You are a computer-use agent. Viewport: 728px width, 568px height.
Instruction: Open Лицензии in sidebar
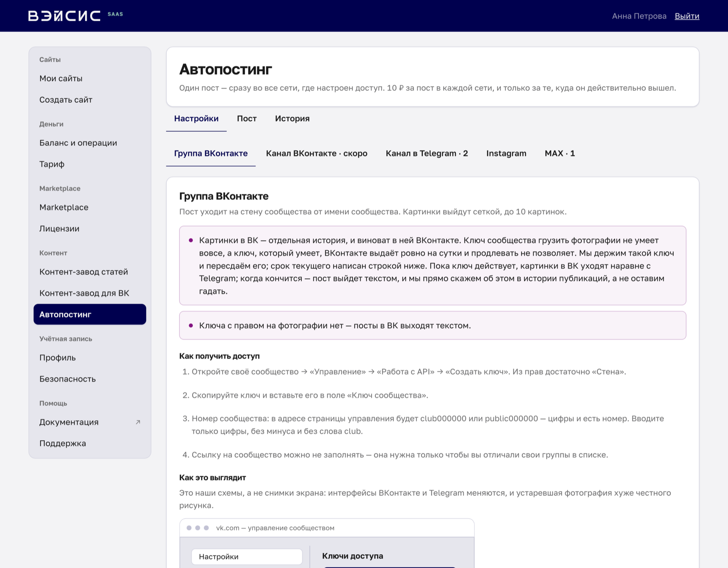[x=90, y=228]
